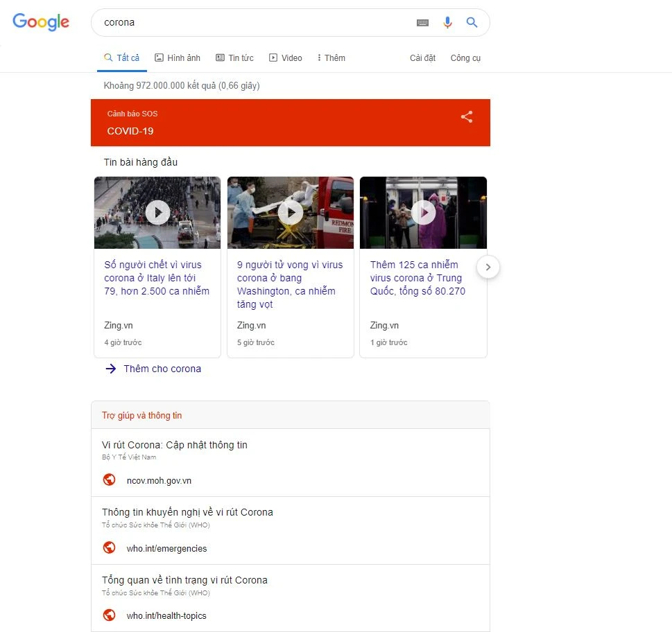Screen dimensions: 672x632
Task: Play the Washington deaths news video
Action: [291, 212]
